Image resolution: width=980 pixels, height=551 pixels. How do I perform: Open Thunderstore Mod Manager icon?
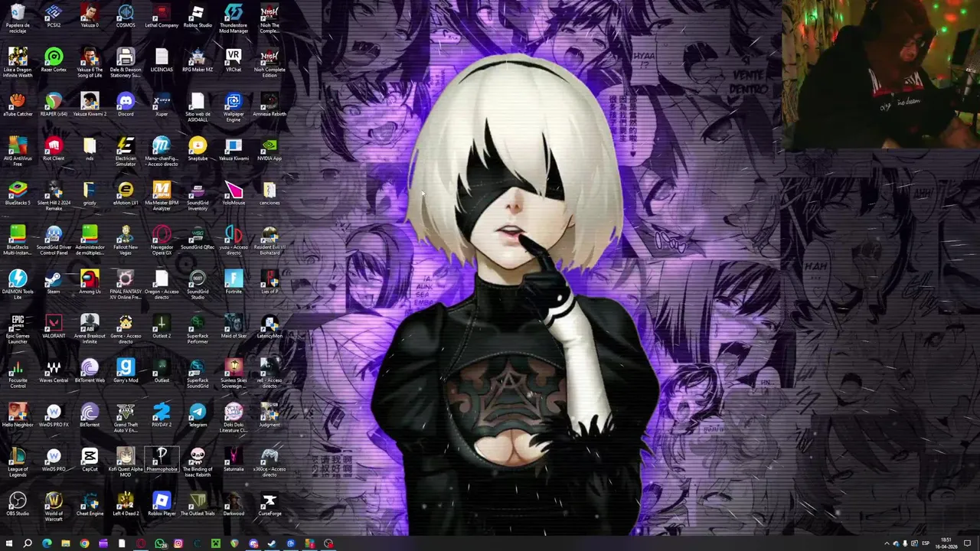point(234,18)
